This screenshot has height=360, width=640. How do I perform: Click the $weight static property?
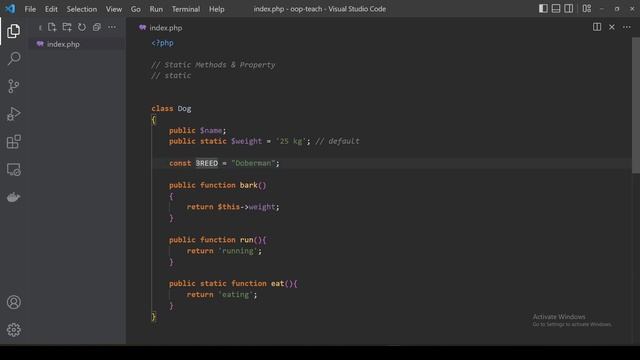(246, 141)
